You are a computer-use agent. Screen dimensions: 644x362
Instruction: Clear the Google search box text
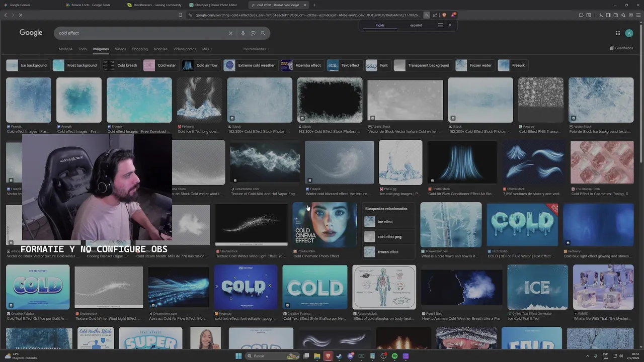pos(230,33)
